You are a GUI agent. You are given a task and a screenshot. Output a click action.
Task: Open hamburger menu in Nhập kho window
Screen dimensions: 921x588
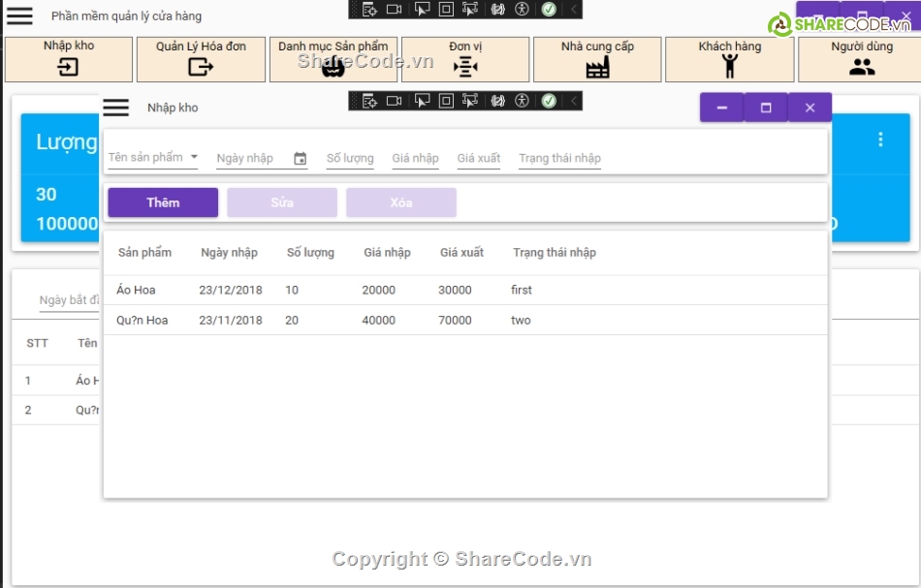[x=116, y=108]
